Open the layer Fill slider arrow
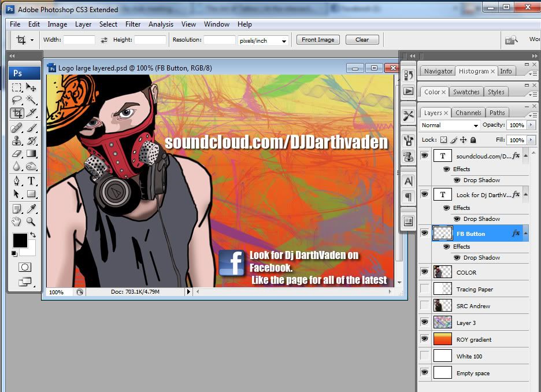Viewport: 541px width, 392px height. point(531,140)
